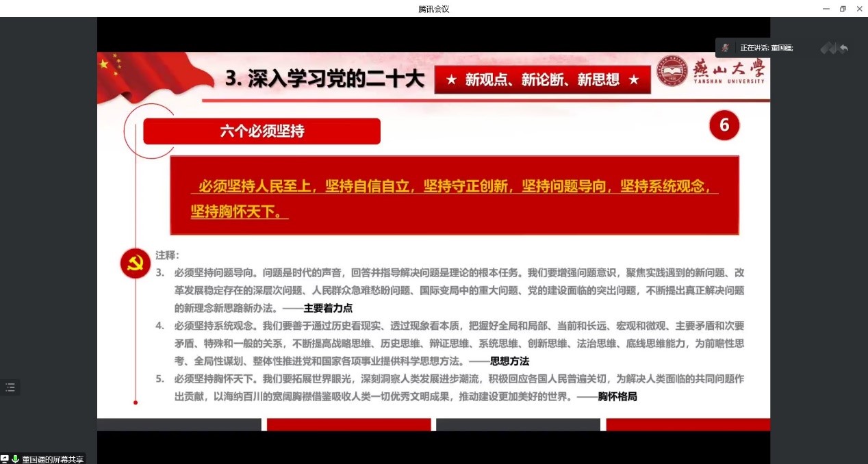The width and height of the screenshot is (868, 464).
Task: Click the screen share icon at bottom left
Action: pyautogui.click(x=5, y=459)
